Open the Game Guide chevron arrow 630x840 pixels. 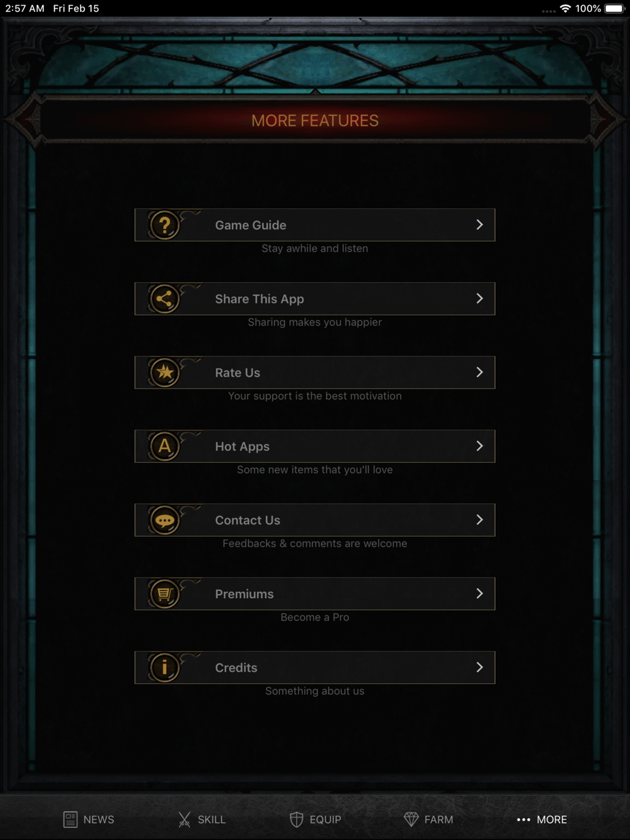(x=479, y=225)
